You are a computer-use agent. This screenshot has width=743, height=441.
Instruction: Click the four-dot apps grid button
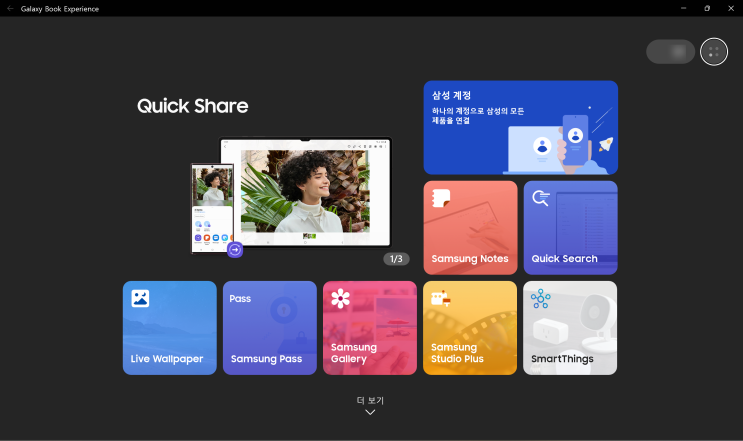point(714,52)
